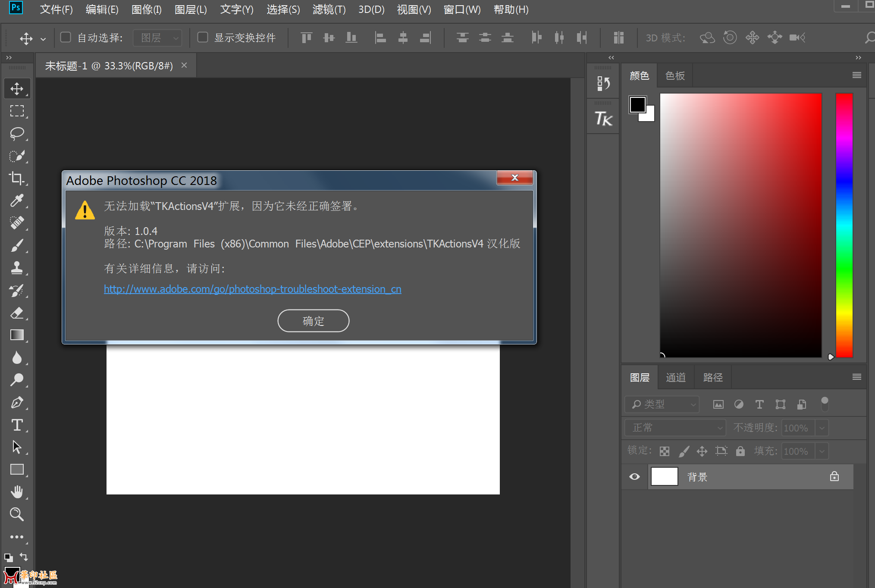Image resolution: width=875 pixels, height=588 pixels.
Task: Select the History Brush tool
Action: (x=17, y=290)
